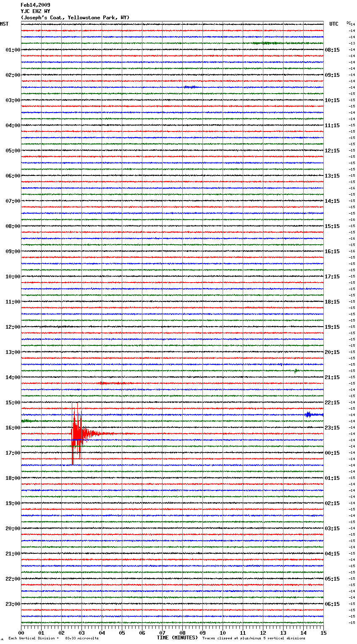The height and width of the screenshot is (644, 357).
Task: Click the Joseph's Coat, Yellowstone Park location title
Action: 75,18
